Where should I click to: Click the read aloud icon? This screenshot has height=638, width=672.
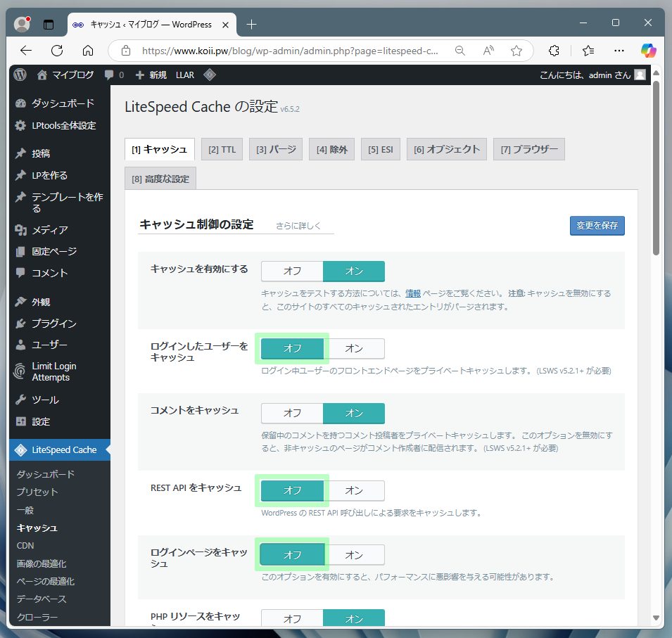(x=488, y=51)
